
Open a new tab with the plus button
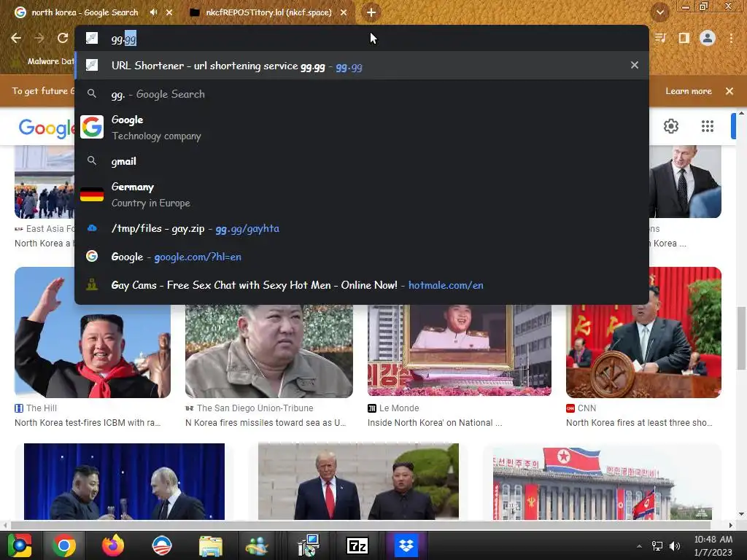click(371, 12)
